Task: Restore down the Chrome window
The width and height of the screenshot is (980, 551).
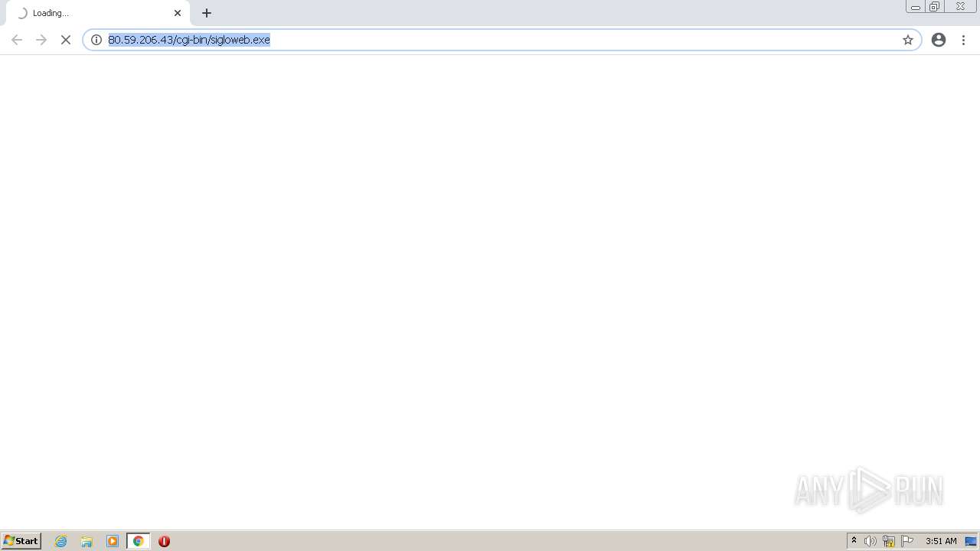Action: [935, 7]
